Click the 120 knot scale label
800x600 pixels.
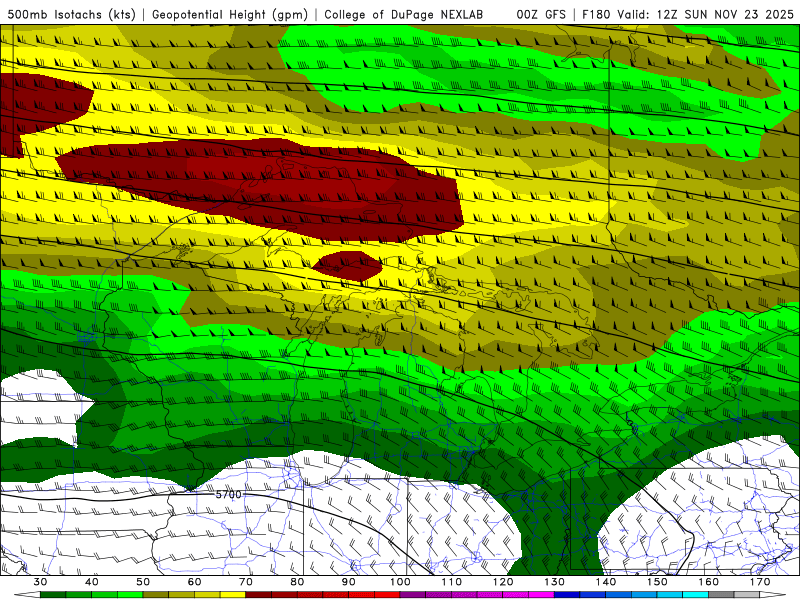(503, 582)
